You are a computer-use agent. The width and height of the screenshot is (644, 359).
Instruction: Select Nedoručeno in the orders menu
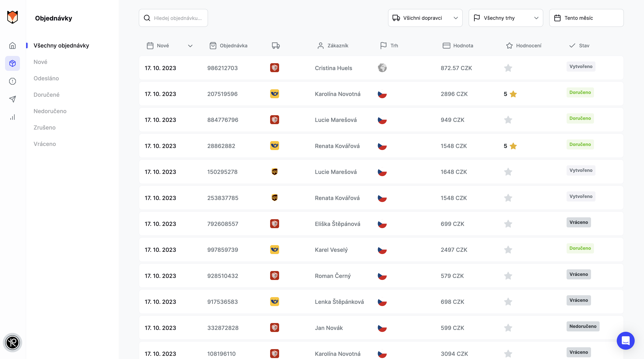(50, 111)
